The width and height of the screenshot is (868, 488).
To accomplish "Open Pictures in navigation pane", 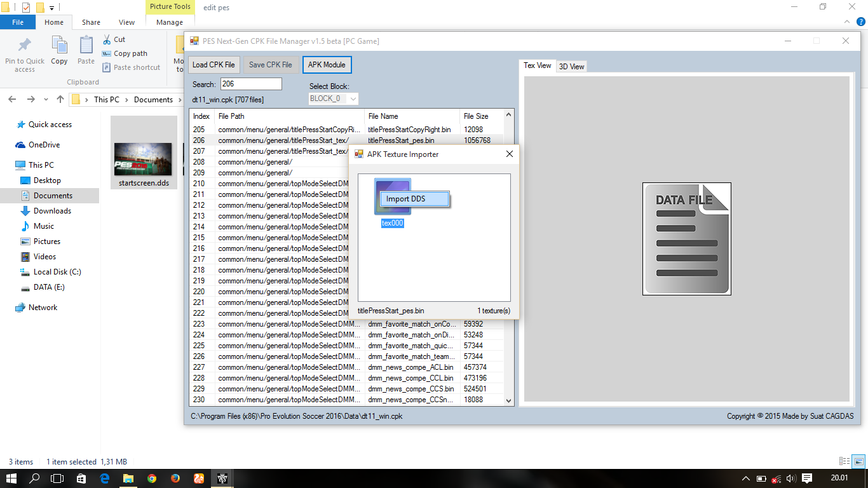I will [x=47, y=241].
